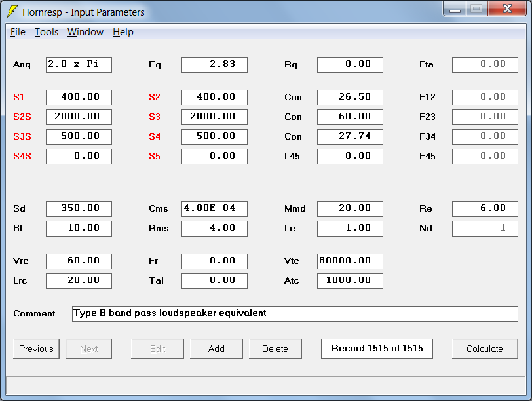Viewport: 532px width, 401px height.
Task: Click the red S2S label
Action: 22,117
